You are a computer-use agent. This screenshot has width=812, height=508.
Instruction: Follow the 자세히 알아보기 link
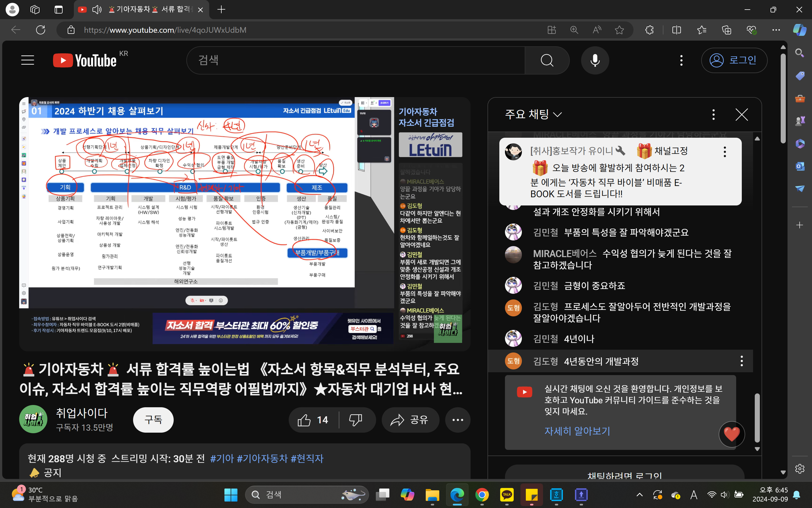point(577,431)
